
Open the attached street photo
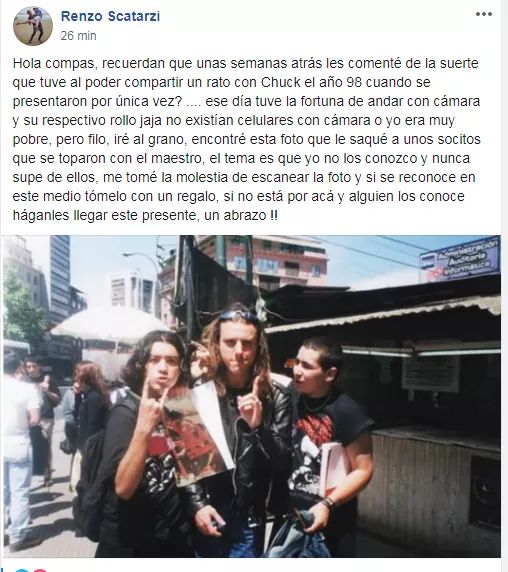(x=252, y=396)
